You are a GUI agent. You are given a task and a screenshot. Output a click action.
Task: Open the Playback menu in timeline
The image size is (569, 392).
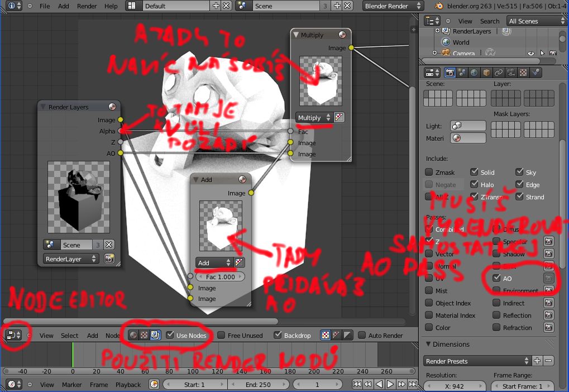128,384
